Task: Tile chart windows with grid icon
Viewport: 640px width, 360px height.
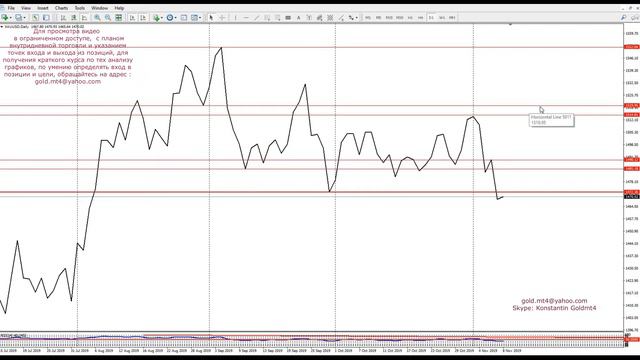Action: (118, 18)
